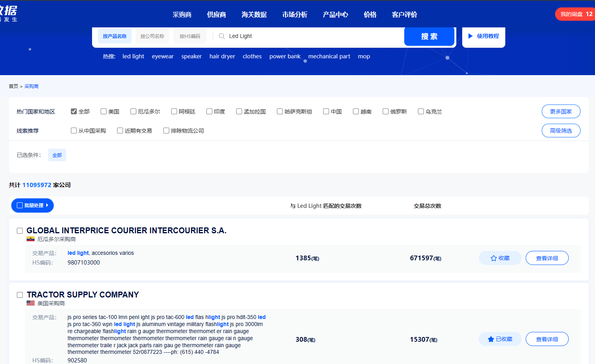Tick the 近期有交易 checkbox

120,131
